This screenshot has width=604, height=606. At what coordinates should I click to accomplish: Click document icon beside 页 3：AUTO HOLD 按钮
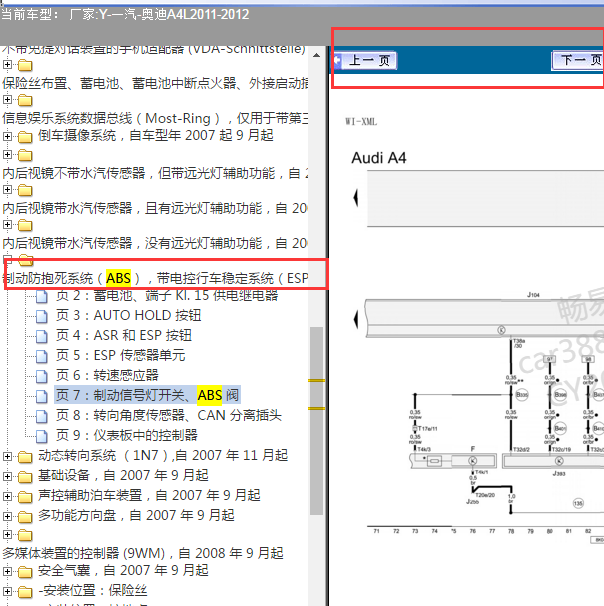tap(41, 317)
